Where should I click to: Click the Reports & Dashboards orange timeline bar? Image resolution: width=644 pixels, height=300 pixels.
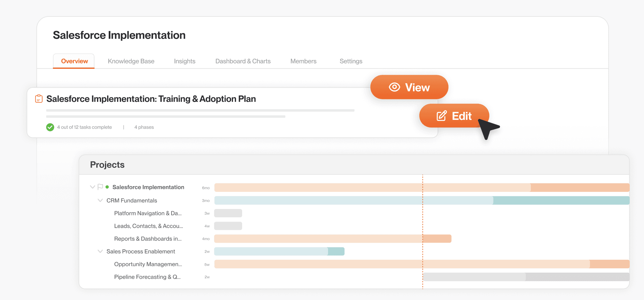333,239
